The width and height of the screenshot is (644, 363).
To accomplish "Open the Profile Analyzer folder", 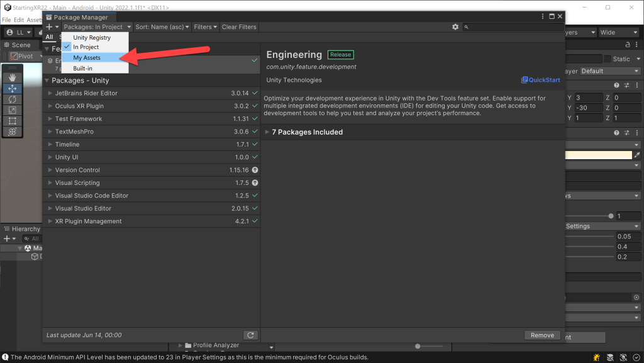I will (x=212, y=345).
